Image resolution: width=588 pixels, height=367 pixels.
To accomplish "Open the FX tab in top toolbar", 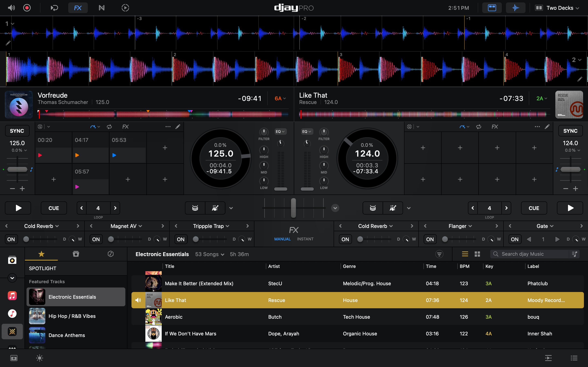I will point(78,8).
